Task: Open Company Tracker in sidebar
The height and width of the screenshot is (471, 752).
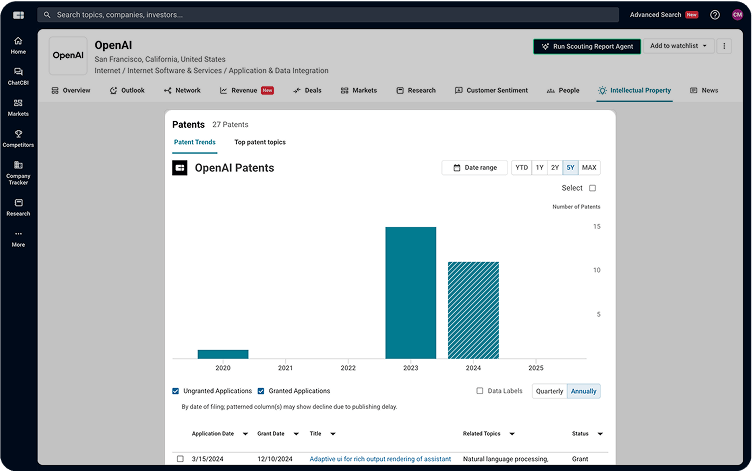Action: pyautogui.click(x=18, y=171)
